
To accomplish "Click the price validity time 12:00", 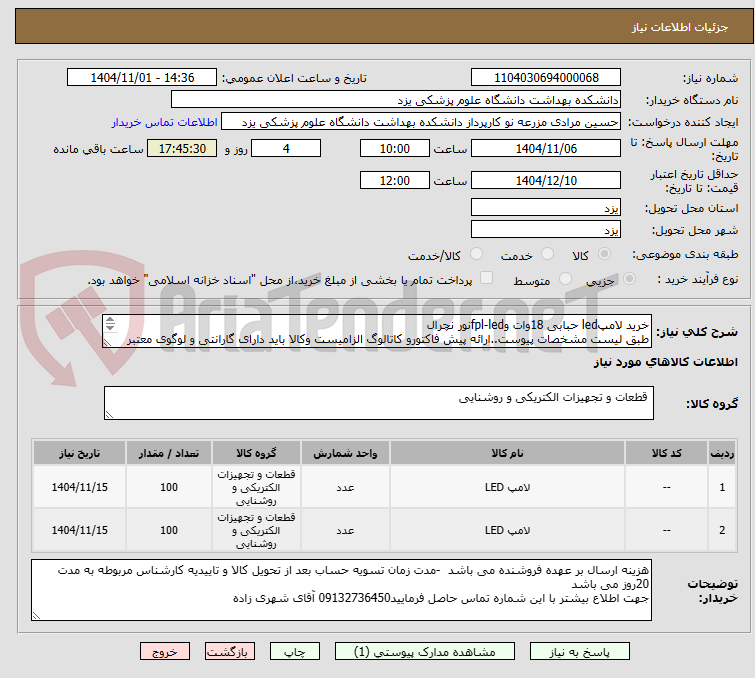I will click(394, 181).
